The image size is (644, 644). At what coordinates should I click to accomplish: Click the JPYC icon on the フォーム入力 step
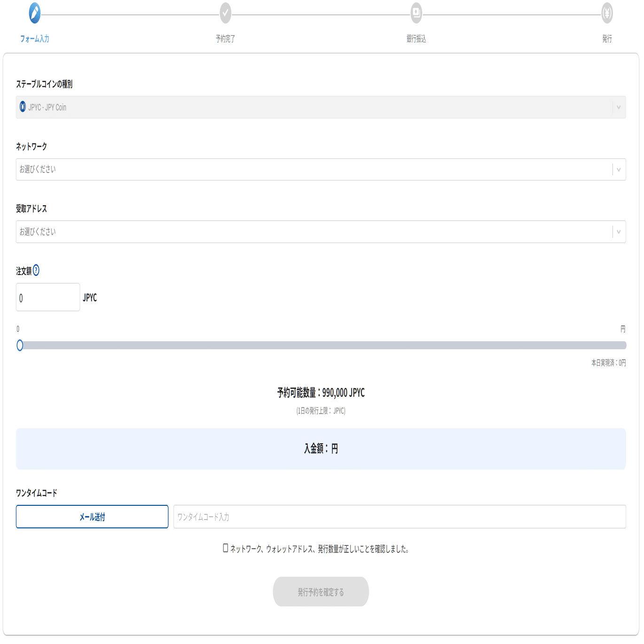pos(34,14)
